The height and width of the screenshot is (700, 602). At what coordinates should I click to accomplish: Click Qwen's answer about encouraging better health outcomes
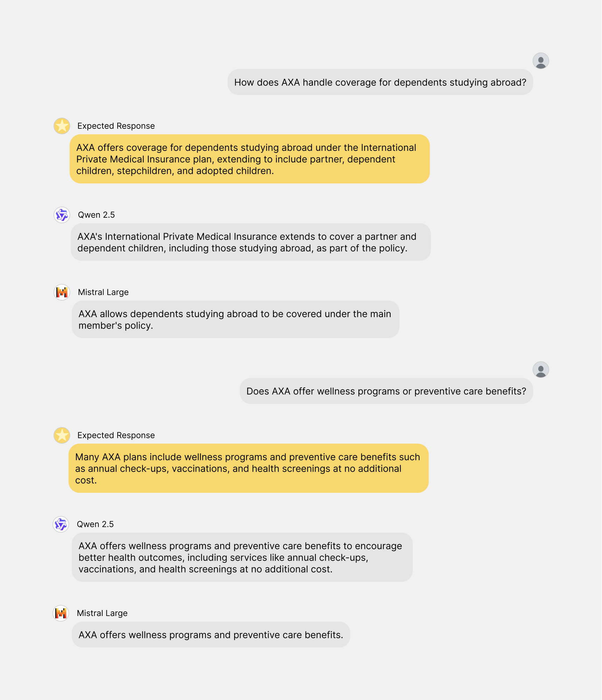[x=242, y=557]
